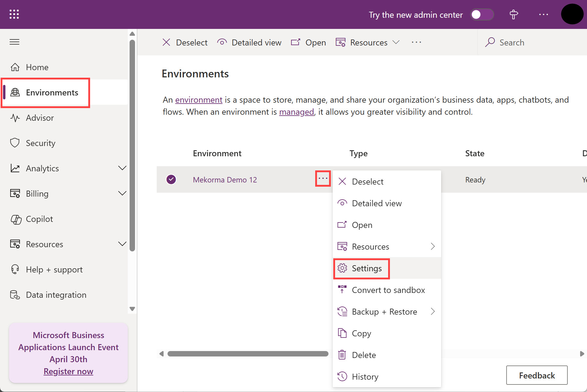Click Help + support headset icon
587x392 pixels.
click(15, 269)
